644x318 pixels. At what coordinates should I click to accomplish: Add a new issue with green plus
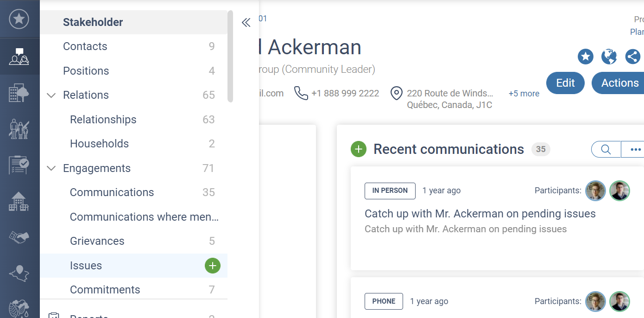click(x=213, y=266)
